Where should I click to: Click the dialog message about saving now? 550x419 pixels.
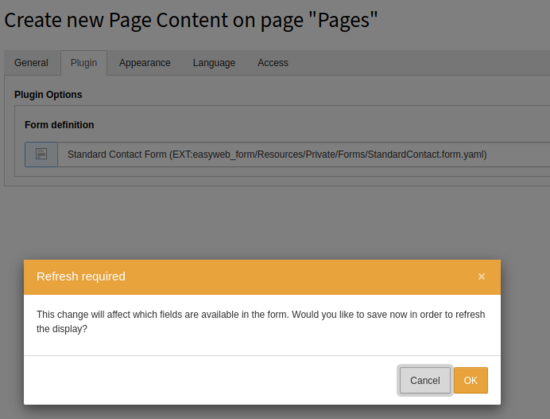tap(261, 322)
